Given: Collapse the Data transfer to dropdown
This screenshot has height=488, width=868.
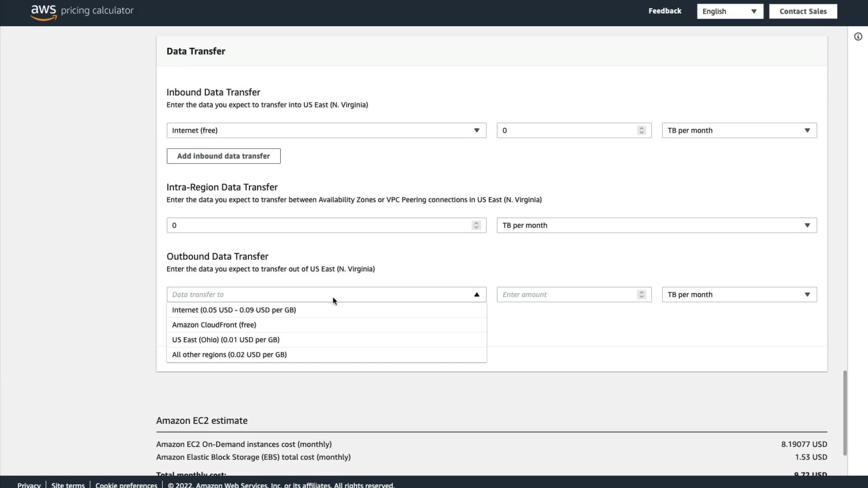Looking at the screenshot, I should pyautogui.click(x=476, y=295).
